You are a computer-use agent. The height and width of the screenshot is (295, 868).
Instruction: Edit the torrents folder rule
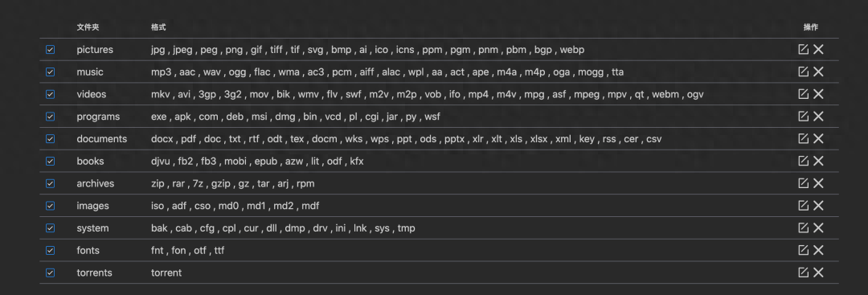point(803,272)
